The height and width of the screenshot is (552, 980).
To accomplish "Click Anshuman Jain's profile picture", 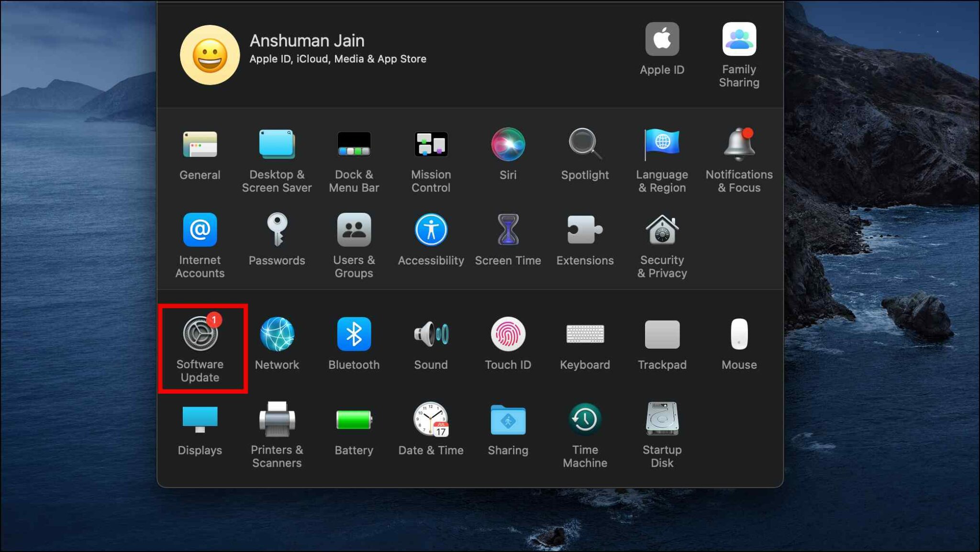I will [x=210, y=54].
